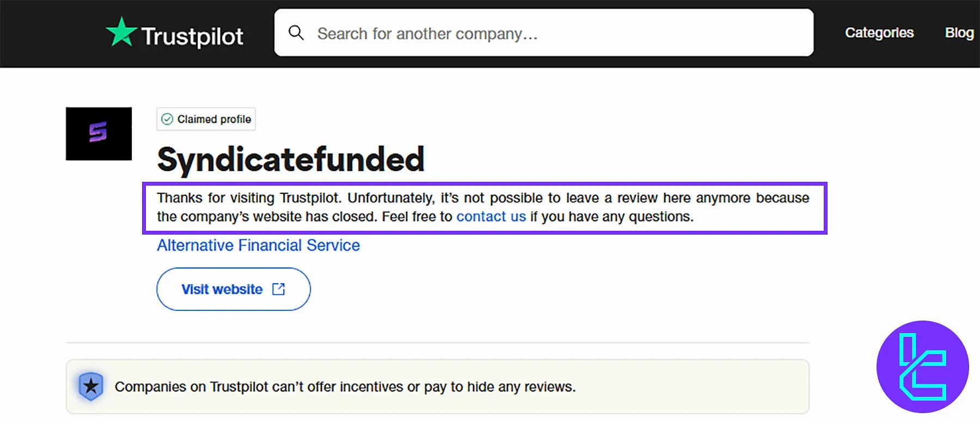Click the external link arrow icon
The height and width of the screenshot is (424, 980).
coord(279,289)
